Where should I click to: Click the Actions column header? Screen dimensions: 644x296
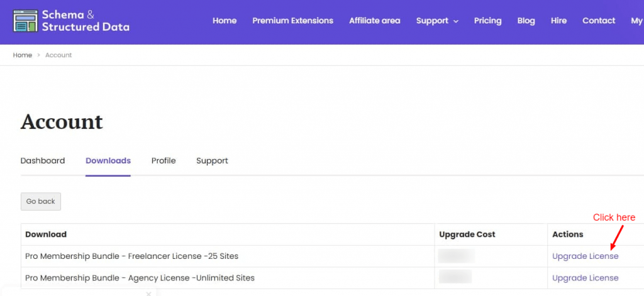[568, 234]
